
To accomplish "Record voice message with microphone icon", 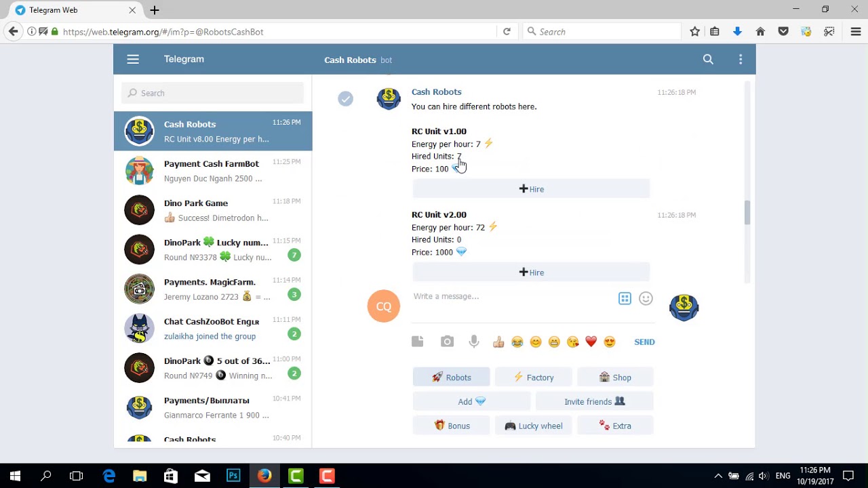I will point(474,342).
